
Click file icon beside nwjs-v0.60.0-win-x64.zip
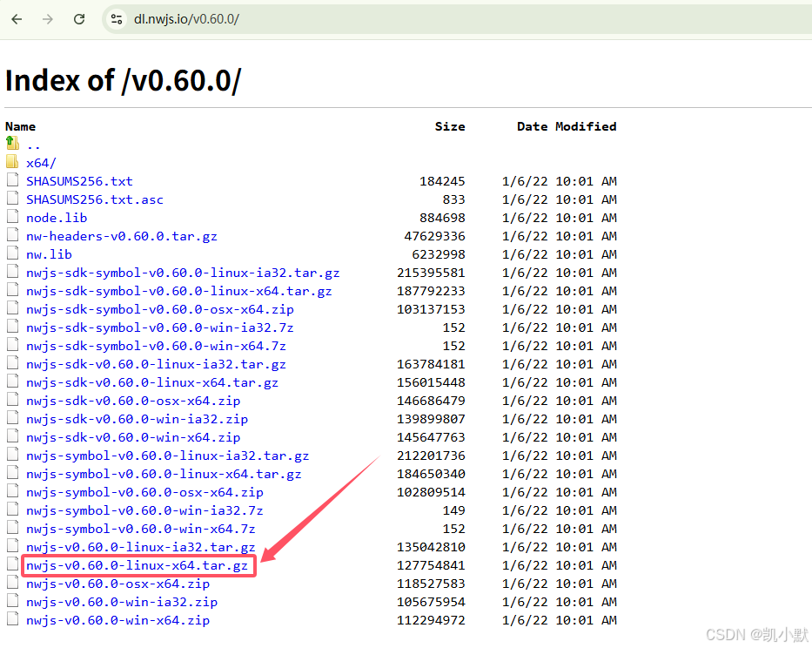(12, 619)
